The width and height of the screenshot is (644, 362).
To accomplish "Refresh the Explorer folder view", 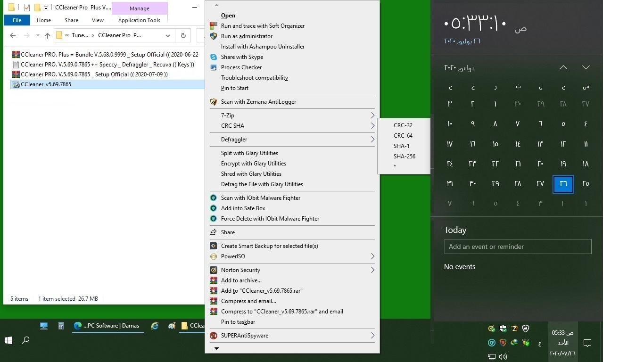I will (x=183, y=35).
